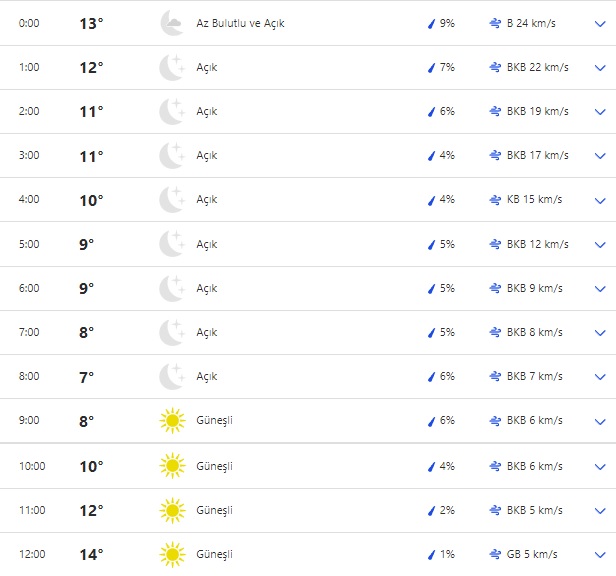Image resolution: width=616 pixels, height=576 pixels.
Task: Click the wind icon beside BKB 22 km/s
Action: point(495,67)
